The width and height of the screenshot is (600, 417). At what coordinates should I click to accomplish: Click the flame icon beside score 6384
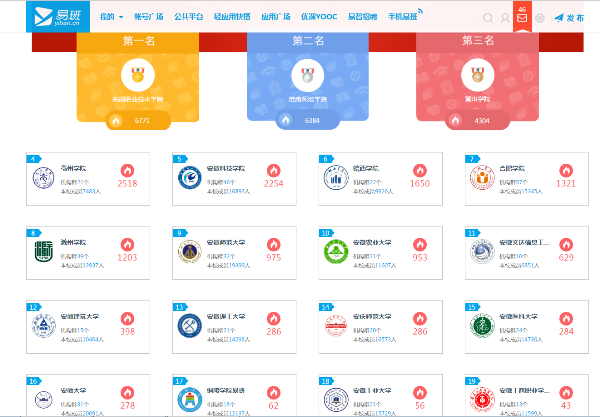pyautogui.click(x=285, y=120)
